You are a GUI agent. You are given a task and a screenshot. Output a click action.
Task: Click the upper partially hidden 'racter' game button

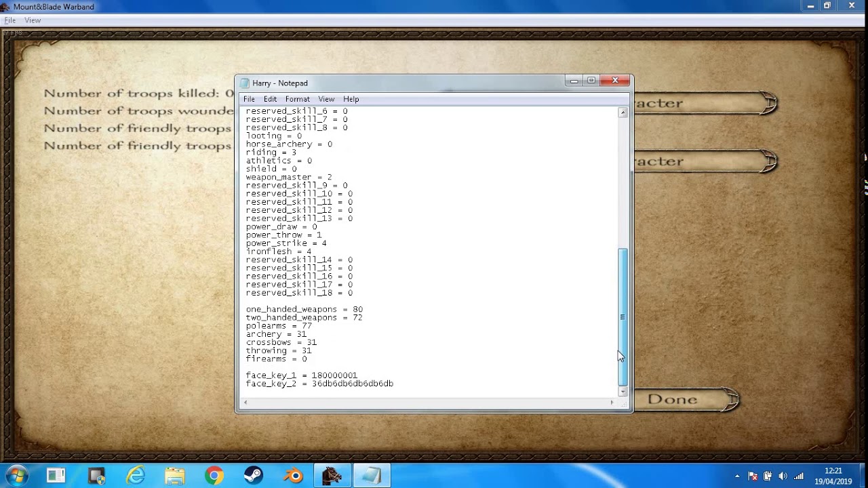click(705, 104)
